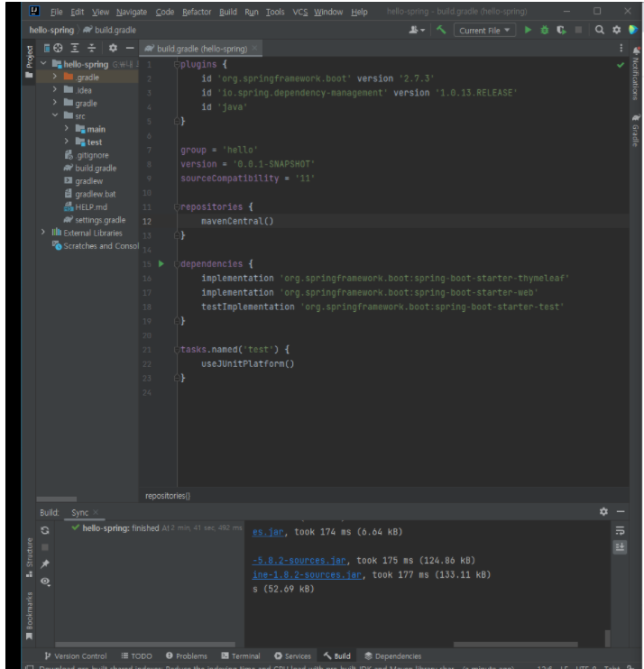
Task: Run with coverage icon in toolbar
Action: click(x=561, y=30)
